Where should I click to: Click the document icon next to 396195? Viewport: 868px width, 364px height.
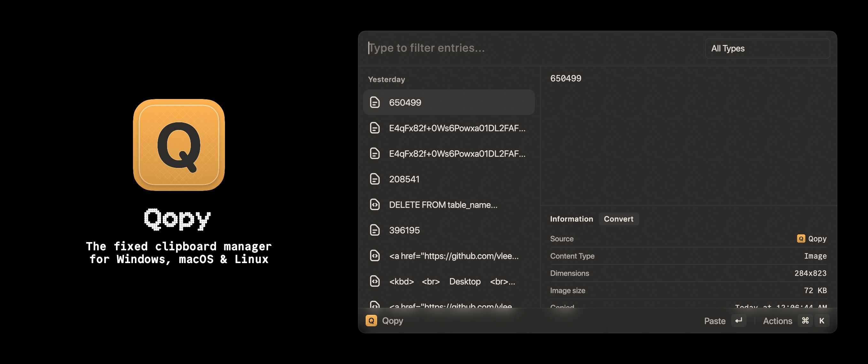[374, 230]
